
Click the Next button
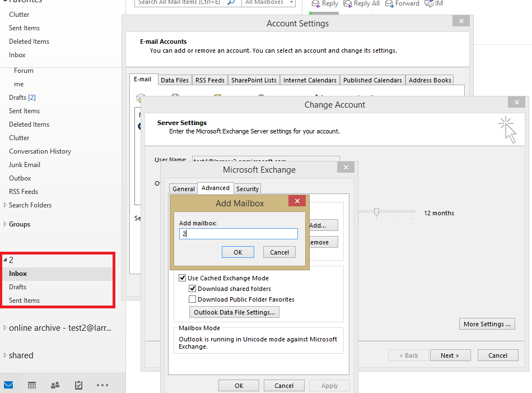450,355
